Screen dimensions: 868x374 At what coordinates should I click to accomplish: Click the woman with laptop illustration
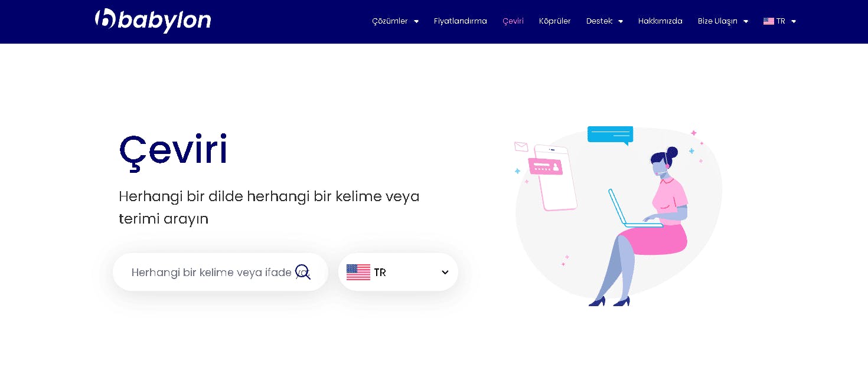(x=618, y=216)
